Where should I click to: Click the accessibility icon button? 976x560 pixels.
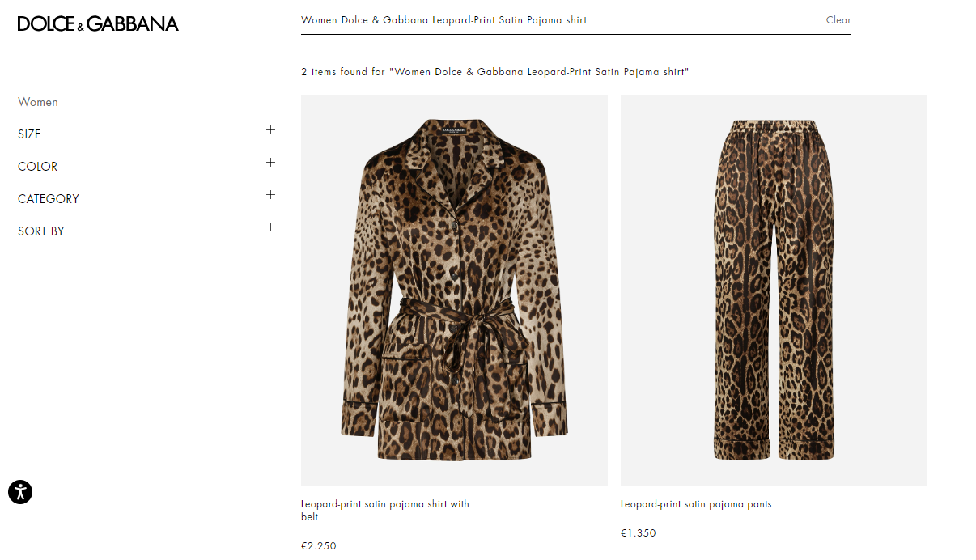point(20,491)
